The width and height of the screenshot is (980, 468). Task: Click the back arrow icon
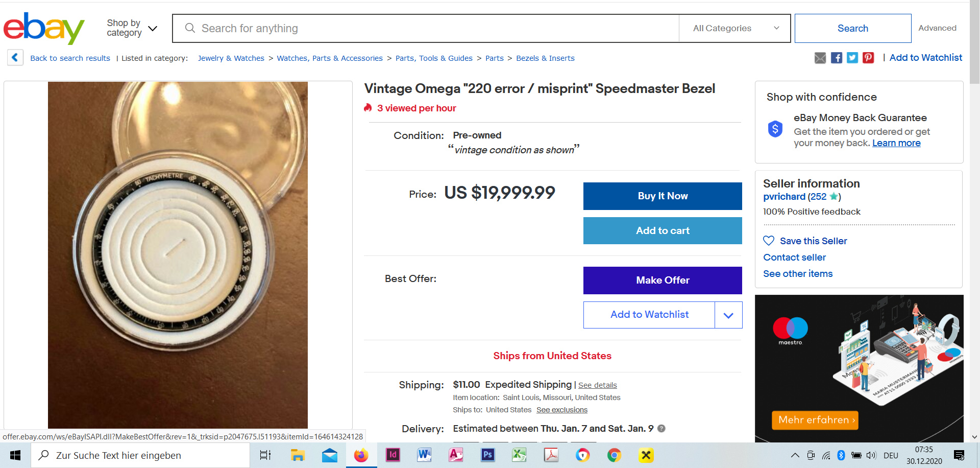click(15, 58)
